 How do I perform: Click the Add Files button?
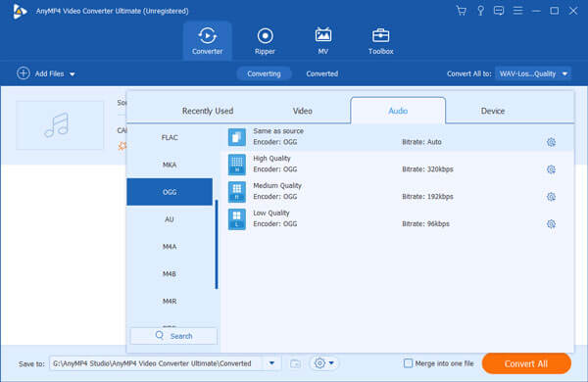46,73
